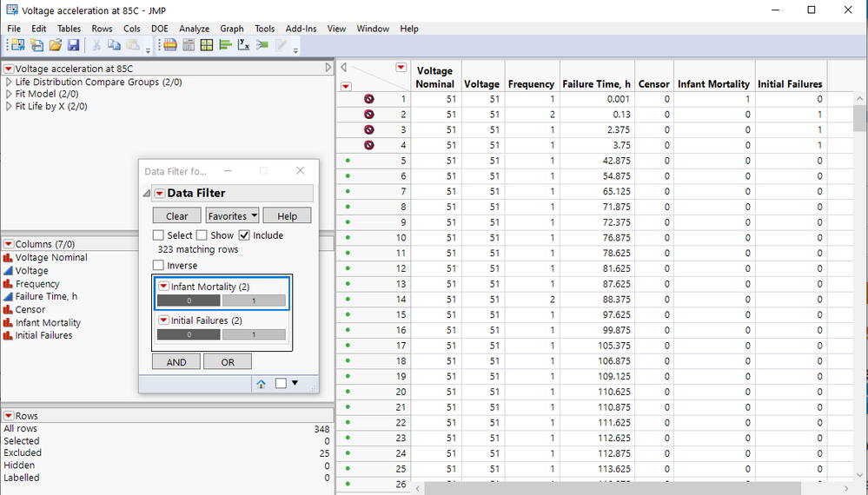
Task: Expand Life Distribution Compare Groups script
Action: pyautogui.click(x=9, y=82)
